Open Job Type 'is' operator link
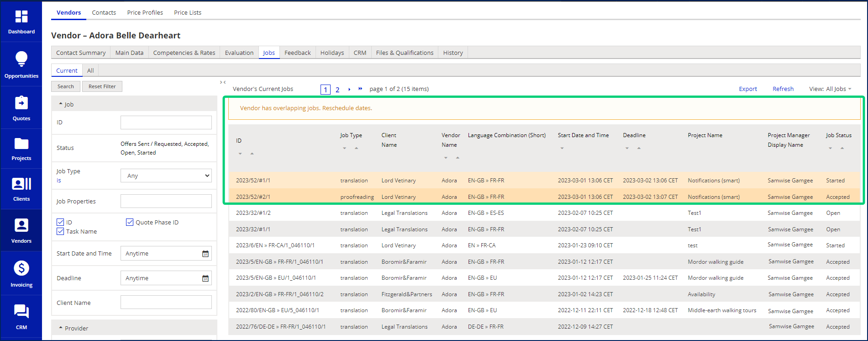 click(x=59, y=181)
